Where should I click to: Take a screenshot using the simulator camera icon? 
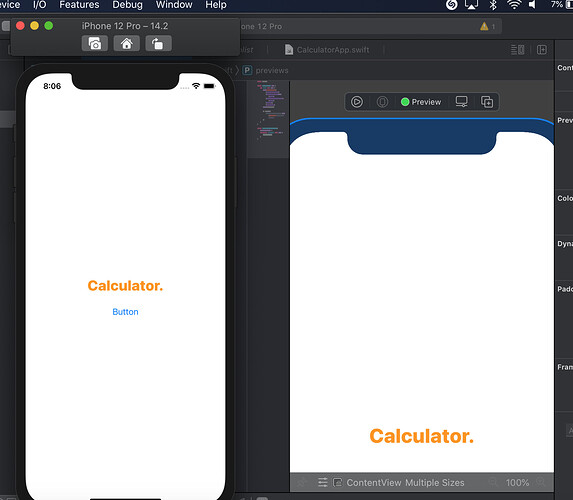(95, 43)
